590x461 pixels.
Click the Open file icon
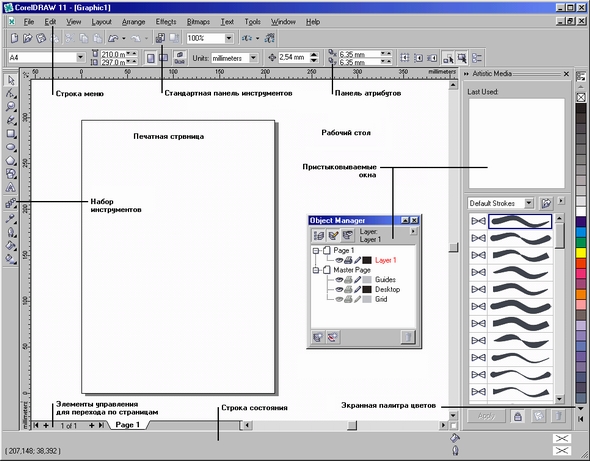[27, 38]
